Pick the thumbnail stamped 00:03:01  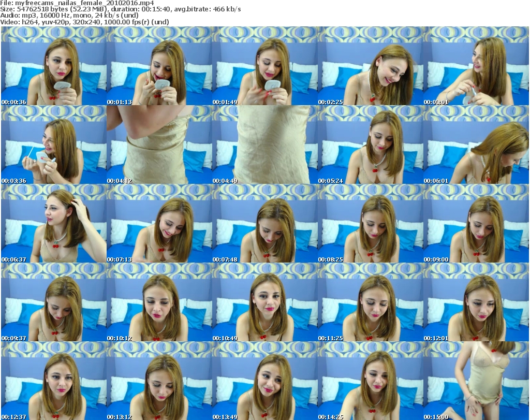pyautogui.click(x=476, y=66)
